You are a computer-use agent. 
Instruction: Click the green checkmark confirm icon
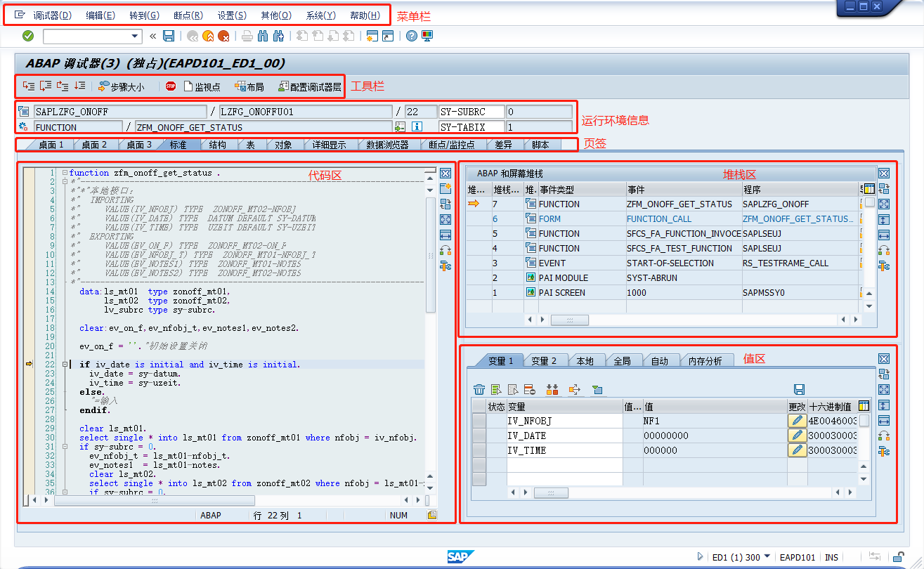pos(27,36)
